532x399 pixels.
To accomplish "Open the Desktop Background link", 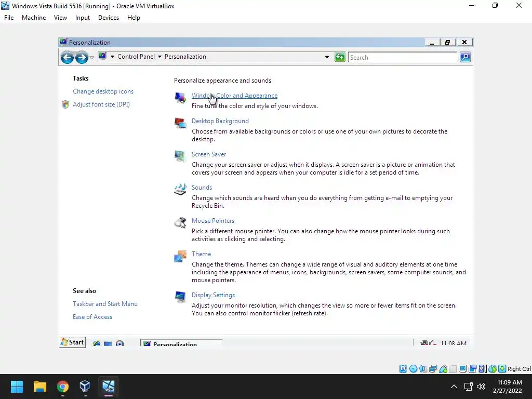I will click(220, 121).
